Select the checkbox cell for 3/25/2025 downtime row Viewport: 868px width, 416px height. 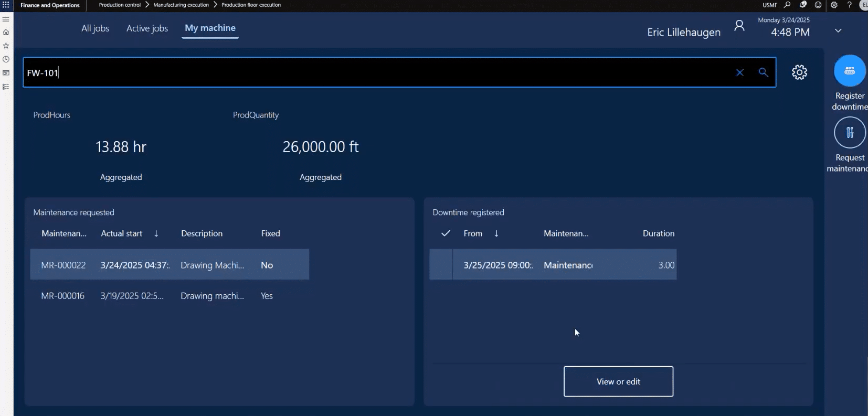point(441,265)
